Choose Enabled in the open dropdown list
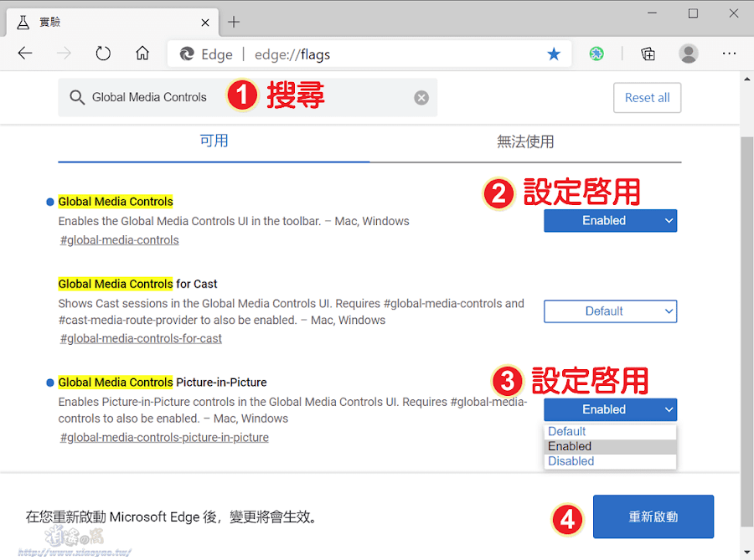The image size is (754, 560). [x=610, y=446]
